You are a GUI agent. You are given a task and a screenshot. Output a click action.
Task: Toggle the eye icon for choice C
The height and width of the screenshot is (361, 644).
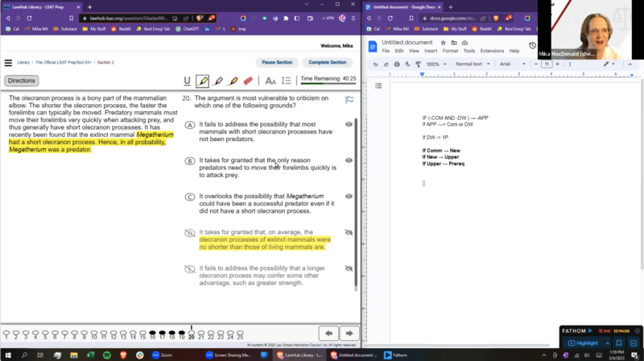349,197
